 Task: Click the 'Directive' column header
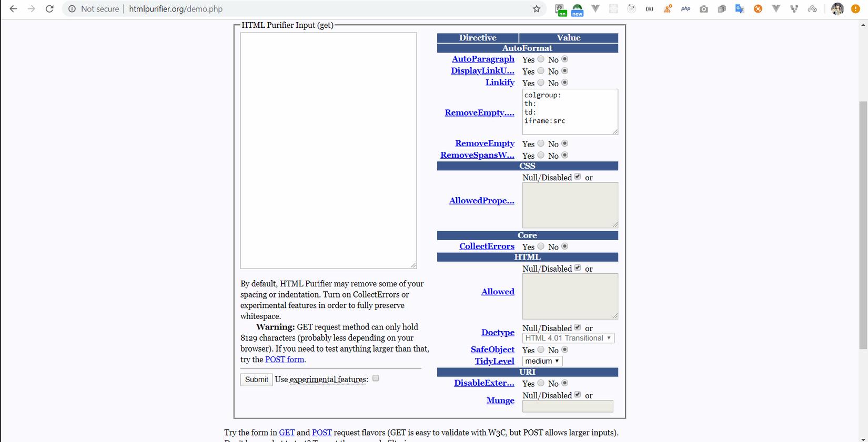(x=478, y=38)
